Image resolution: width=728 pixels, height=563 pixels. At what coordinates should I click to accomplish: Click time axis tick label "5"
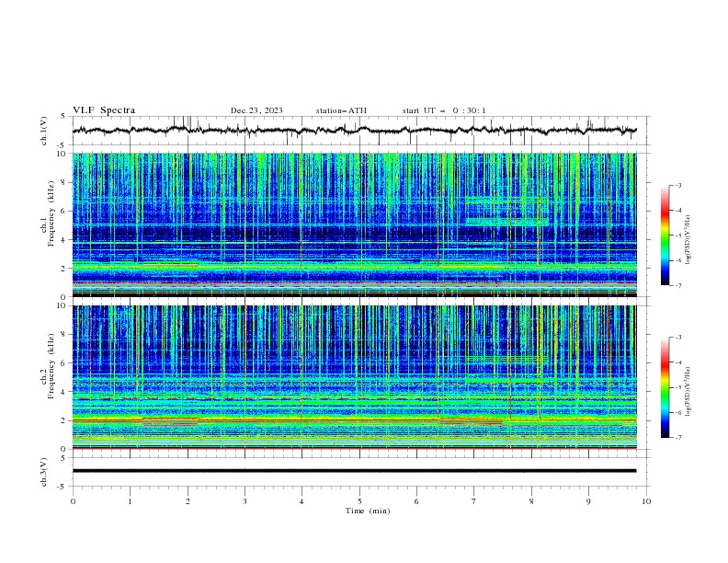pyautogui.click(x=359, y=501)
